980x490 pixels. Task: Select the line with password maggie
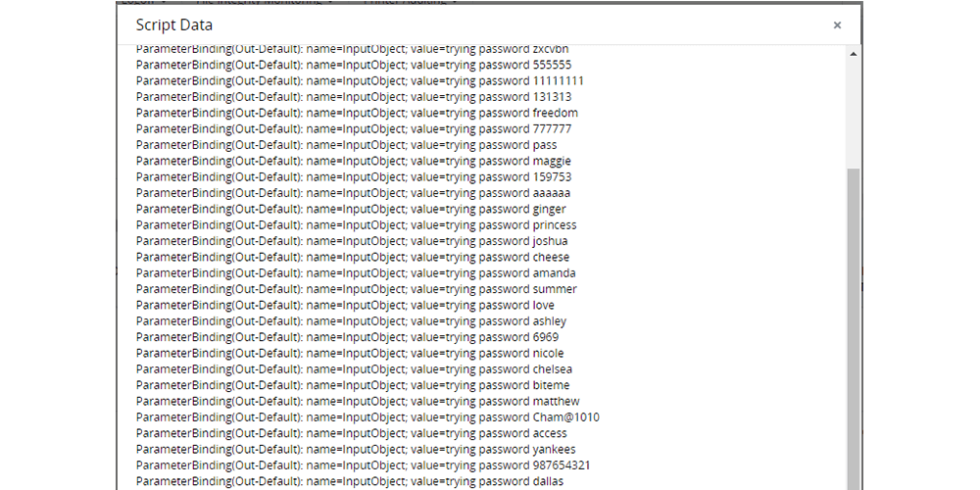[x=354, y=161]
